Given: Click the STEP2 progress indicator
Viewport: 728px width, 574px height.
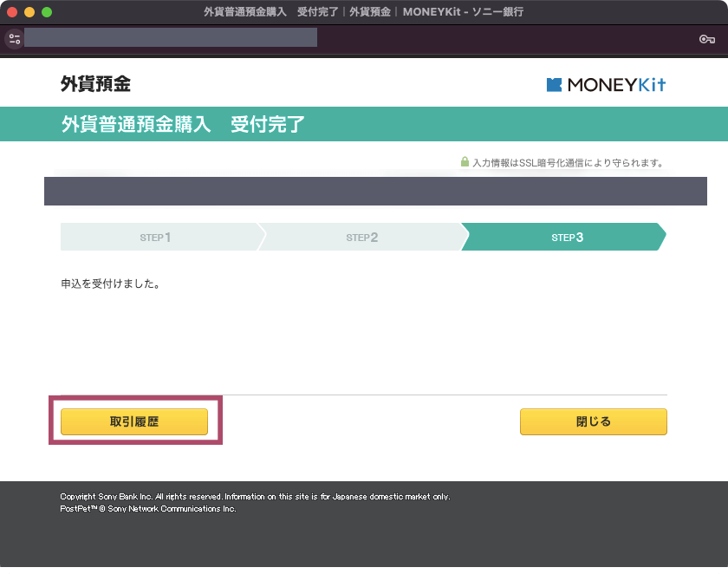Looking at the screenshot, I should point(362,237).
